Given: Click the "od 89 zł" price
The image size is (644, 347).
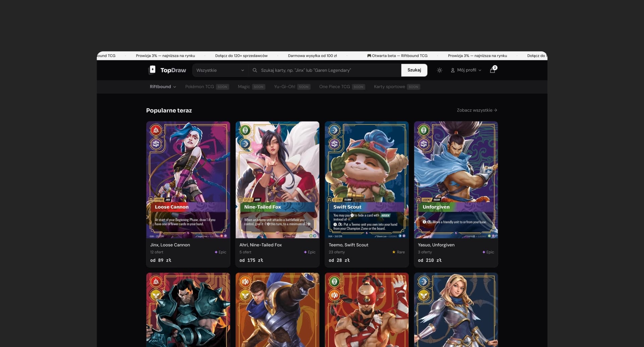Looking at the screenshot, I should (161, 260).
